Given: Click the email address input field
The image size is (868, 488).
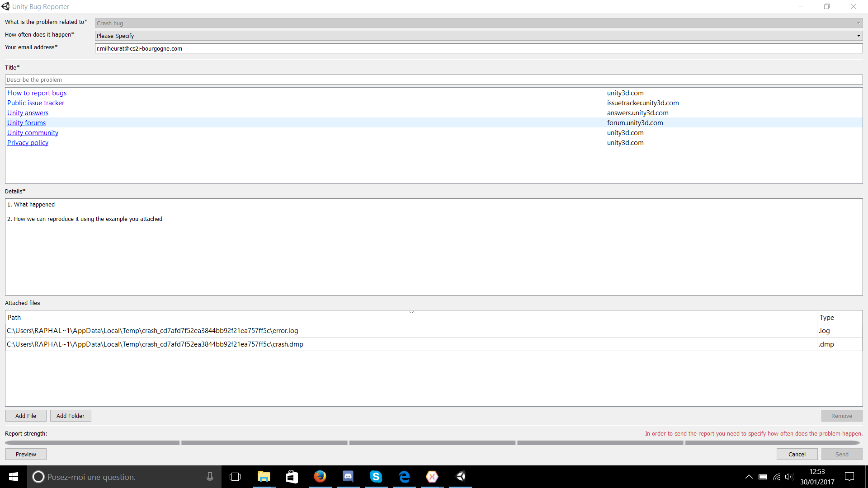Looking at the screenshot, I should [479, 48].
